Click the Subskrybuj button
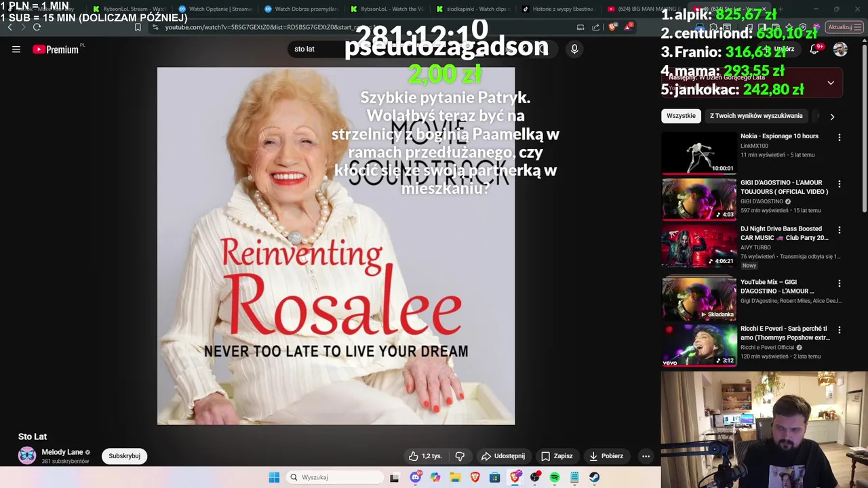This screenshot has width=868, height=488. point(124,456)
